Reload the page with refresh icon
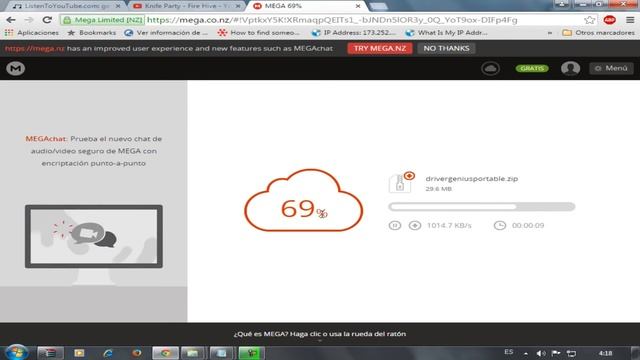 (47, 20)
